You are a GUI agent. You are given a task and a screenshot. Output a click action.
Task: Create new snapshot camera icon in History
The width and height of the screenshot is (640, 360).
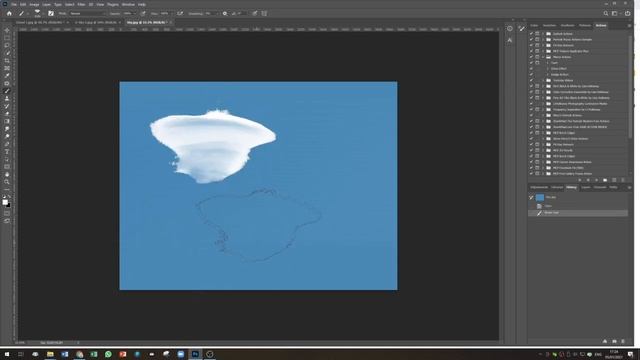(x=614, y=341)
